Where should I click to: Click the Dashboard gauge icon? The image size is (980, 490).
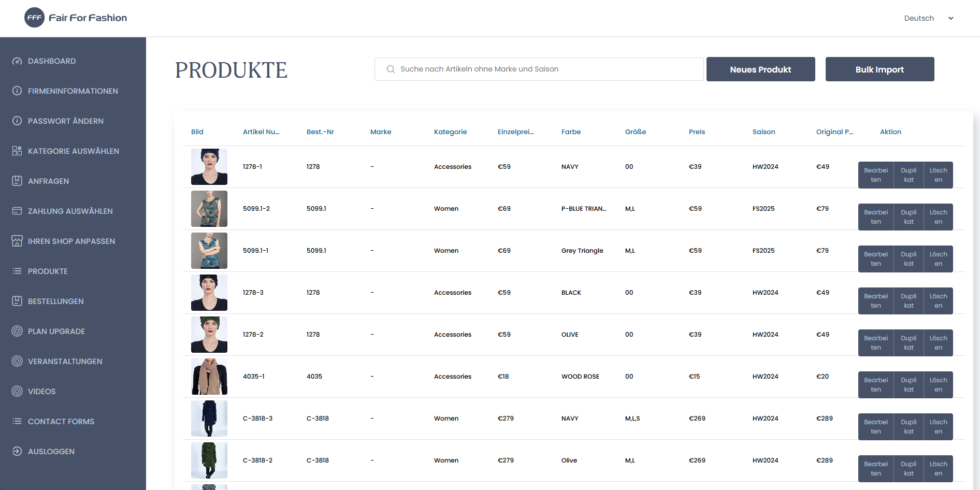17,61
